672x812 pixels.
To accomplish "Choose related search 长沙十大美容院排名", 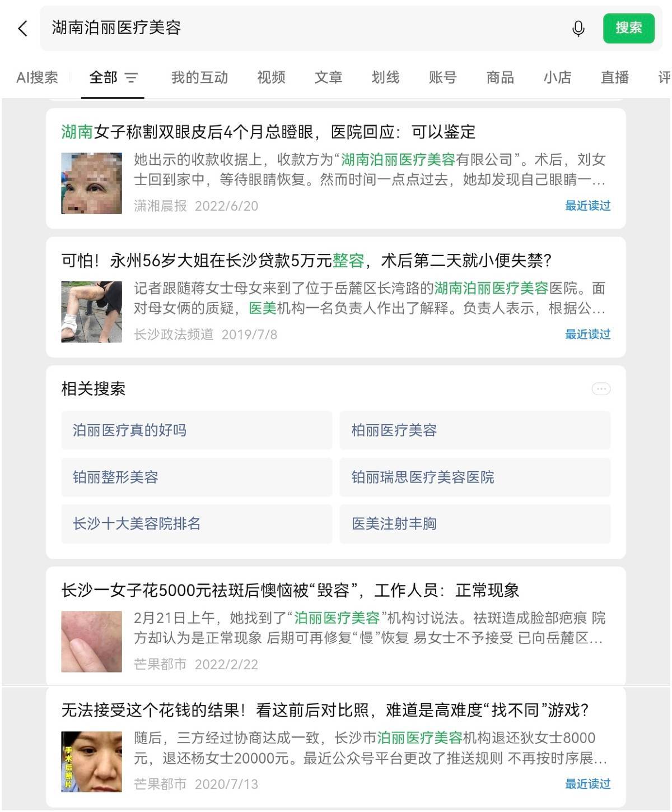I will (197, 524).
